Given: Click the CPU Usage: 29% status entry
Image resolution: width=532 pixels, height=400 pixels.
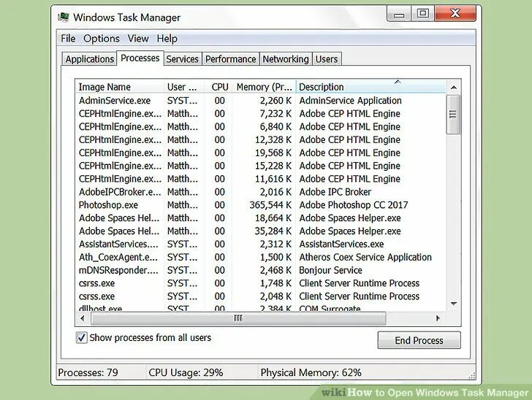Looking at the screenshot, I should pyautogui.click(x=186, y=372).
